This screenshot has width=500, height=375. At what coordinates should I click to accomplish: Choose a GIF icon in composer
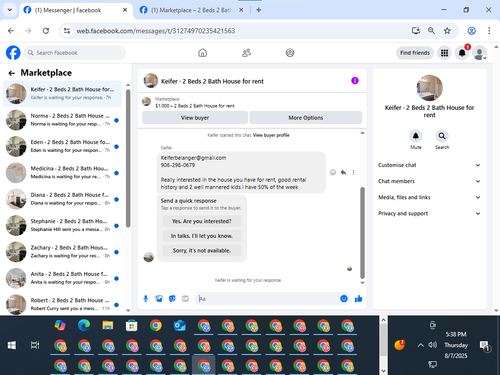click(x=185, y=299)
